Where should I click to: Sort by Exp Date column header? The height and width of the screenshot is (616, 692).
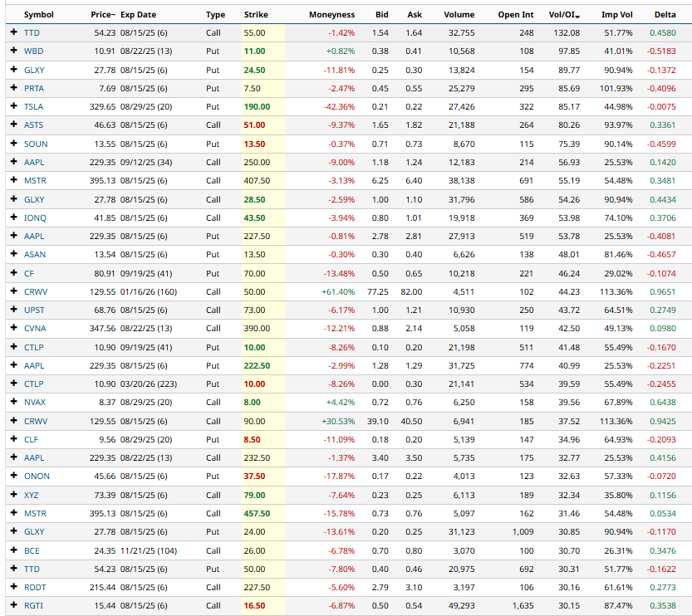(x=138, y=15)
